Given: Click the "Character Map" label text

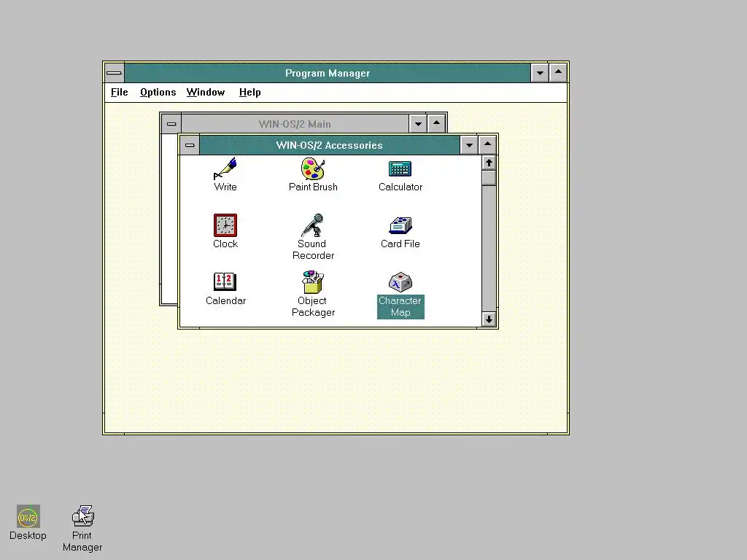Looking at the screenshot, I should click(x=400, y=307).
